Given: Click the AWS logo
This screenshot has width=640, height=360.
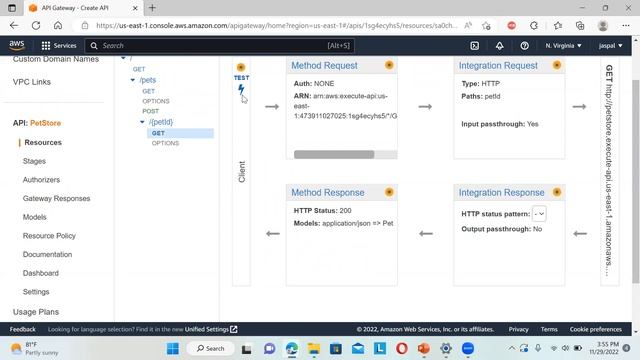Looking at the screenshot, I should [17, 45].
